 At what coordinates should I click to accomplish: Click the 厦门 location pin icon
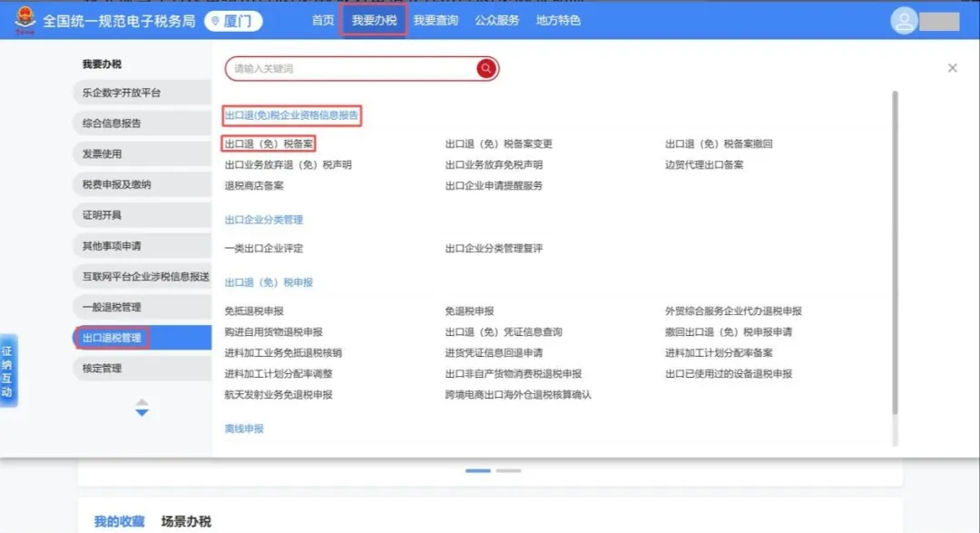tap(215, 19)
